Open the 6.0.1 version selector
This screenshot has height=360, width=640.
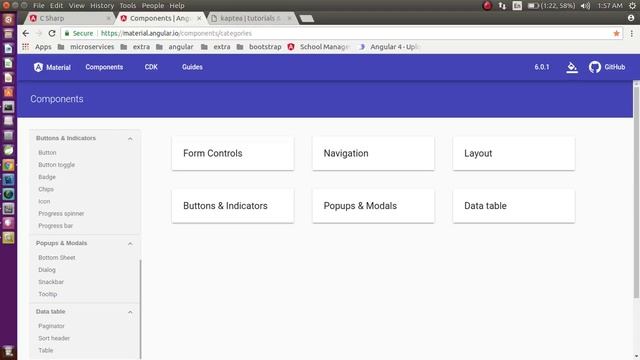click(542, 67)
